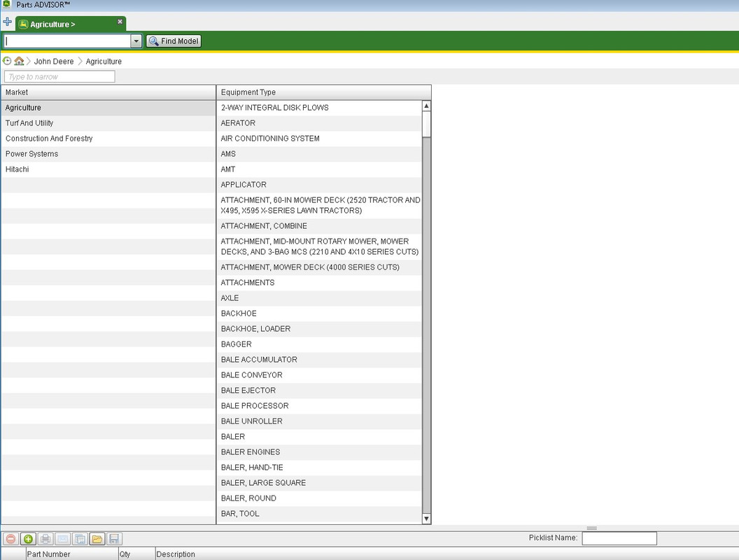Select BACKHOE equipment type
739x560 pixels.
point(319,314)
